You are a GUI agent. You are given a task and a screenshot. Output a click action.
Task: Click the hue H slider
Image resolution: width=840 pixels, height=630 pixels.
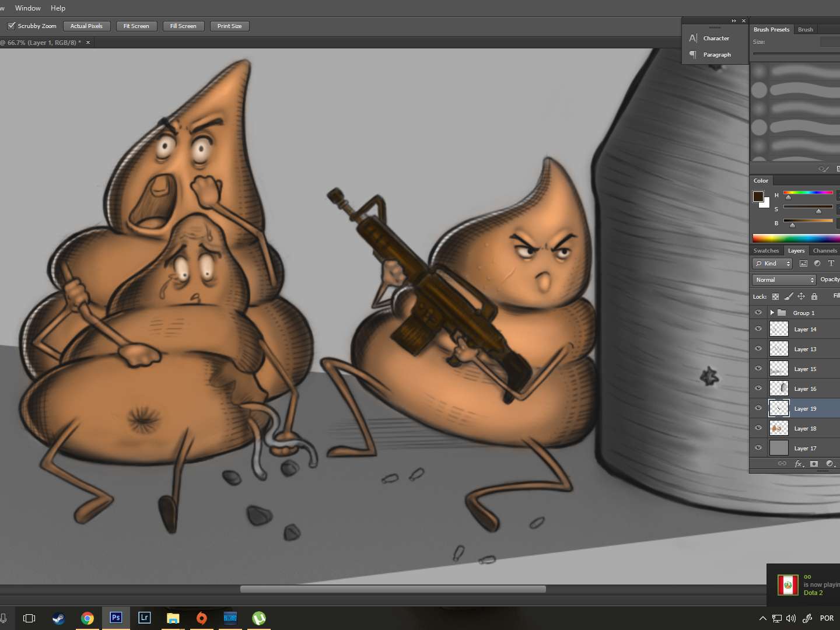coord(808,192)
